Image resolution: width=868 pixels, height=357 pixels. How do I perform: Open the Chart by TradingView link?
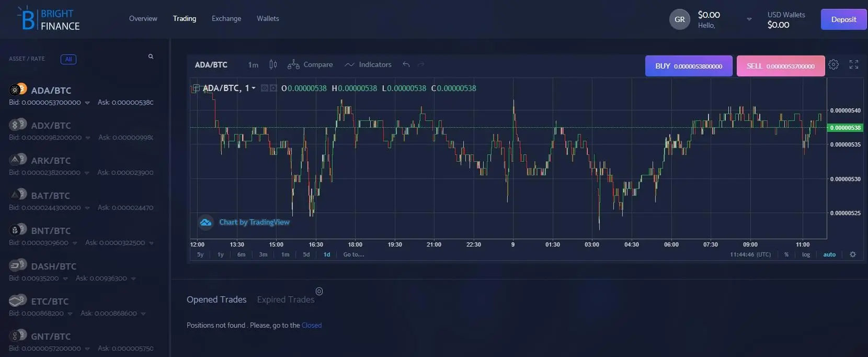254,222
